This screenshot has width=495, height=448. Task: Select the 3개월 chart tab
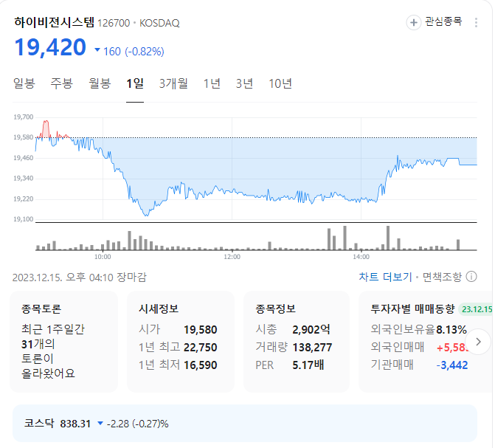tap(173, 83)
